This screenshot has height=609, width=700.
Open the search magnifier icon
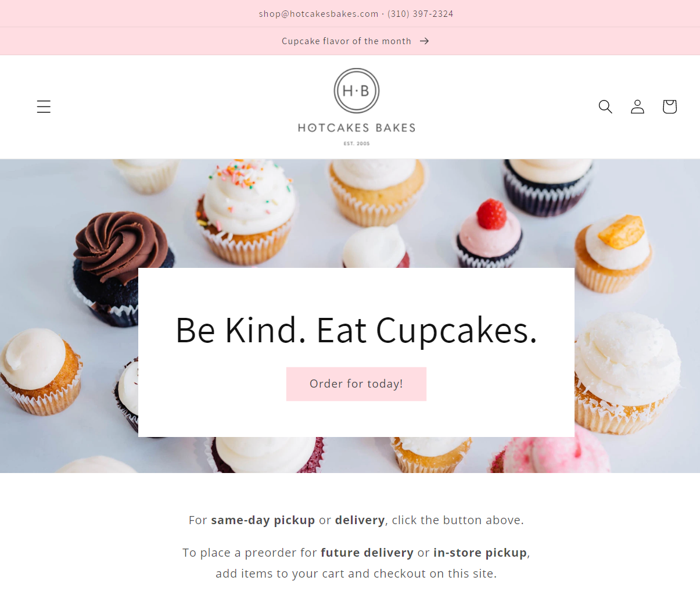pos(605,106)
